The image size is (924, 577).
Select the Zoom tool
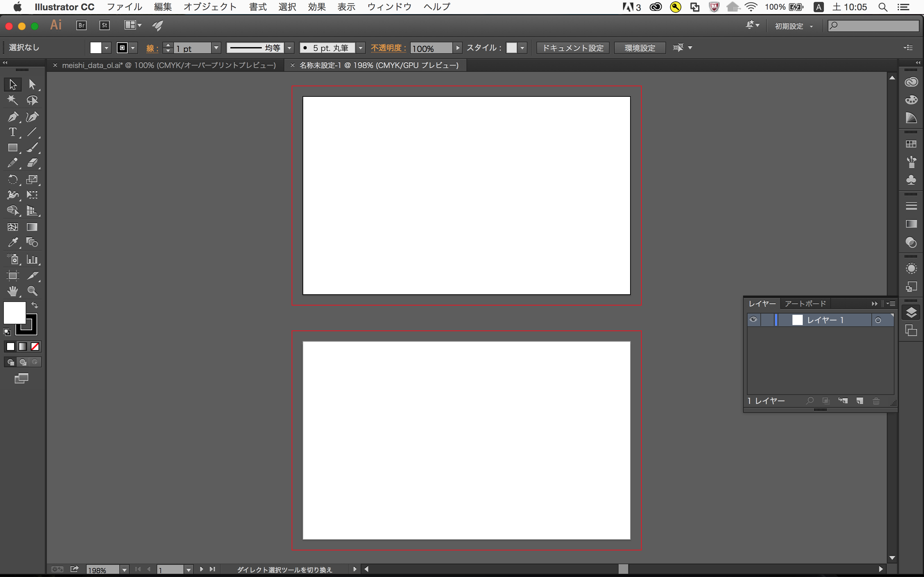[x=32, y=291]
